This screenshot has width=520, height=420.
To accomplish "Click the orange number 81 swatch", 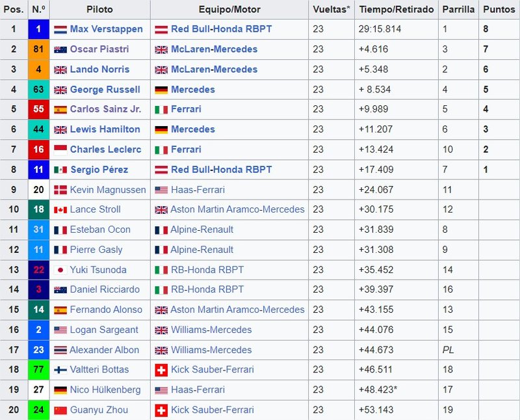I will 38,49.
